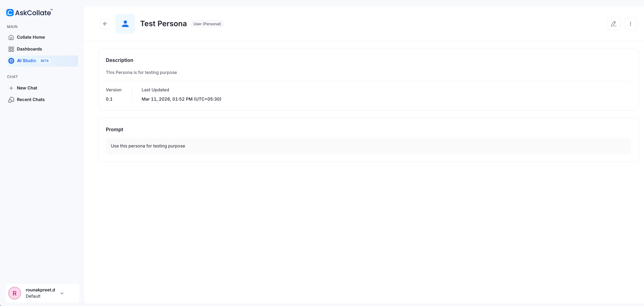
Task: Select AI Studio in sidebar
Action: [27, 61]
